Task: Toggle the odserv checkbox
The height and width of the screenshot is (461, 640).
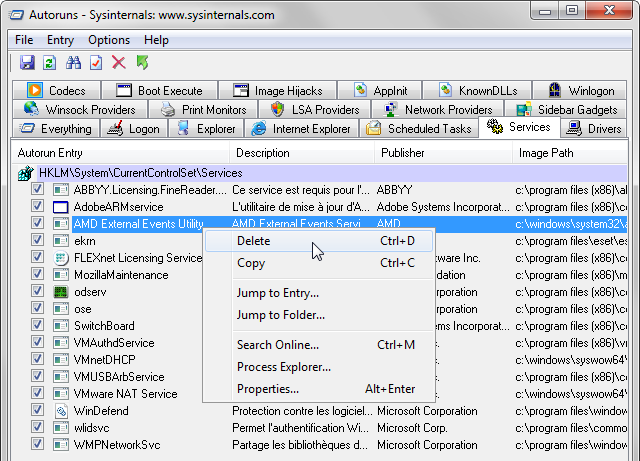Action: pyautogui.click(x=38, y=290)
